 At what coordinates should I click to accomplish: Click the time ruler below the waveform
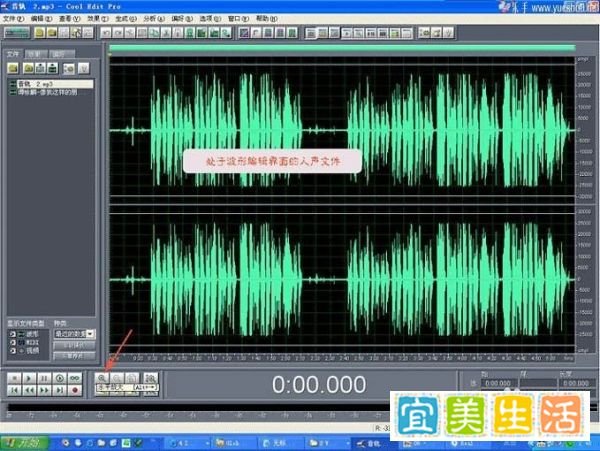(x=342, y=358)
